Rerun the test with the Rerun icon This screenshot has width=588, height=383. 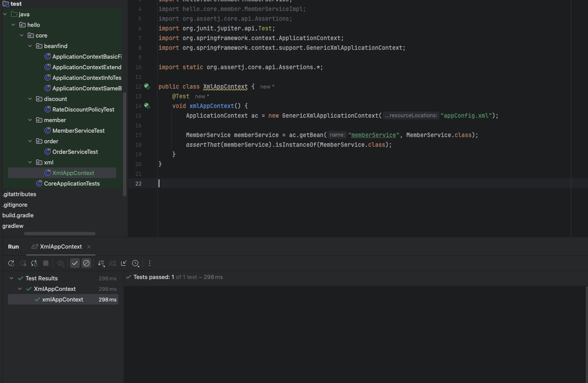pos(11,263)
